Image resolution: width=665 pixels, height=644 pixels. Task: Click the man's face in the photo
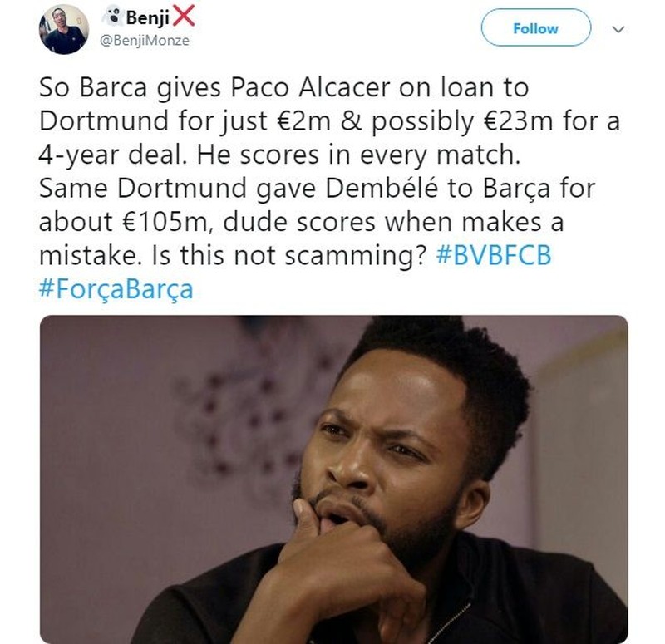point(382,449)
